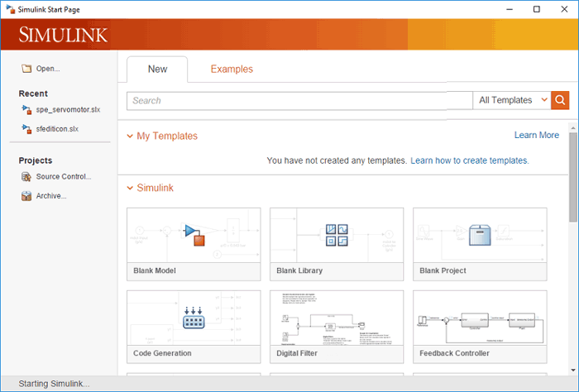Image resolution: width=579 pixels, height=392 pixels.
Task: Click the Code Generation caption
Action: tap(162, 353)
